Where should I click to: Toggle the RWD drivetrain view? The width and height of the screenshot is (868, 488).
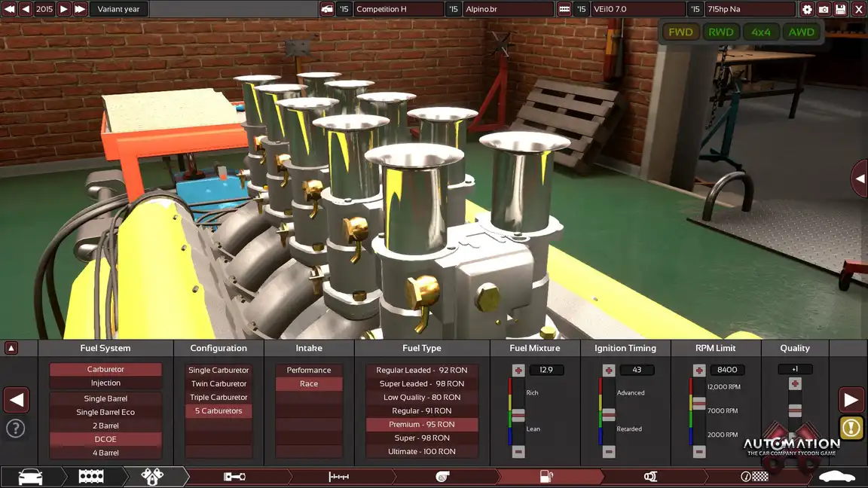tap(721, 32)
